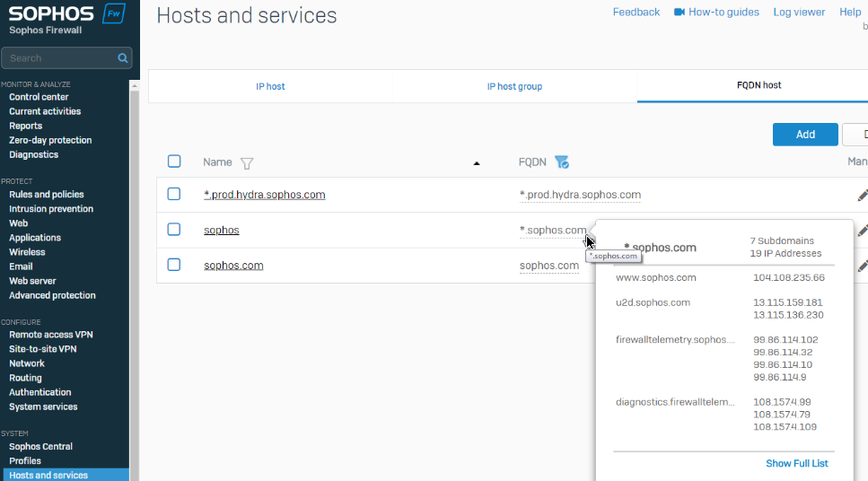This screenshot has height=481, width=868.
Task: Open Applications in sidebar
Action: pyautogui.click(x=35, y=238)
